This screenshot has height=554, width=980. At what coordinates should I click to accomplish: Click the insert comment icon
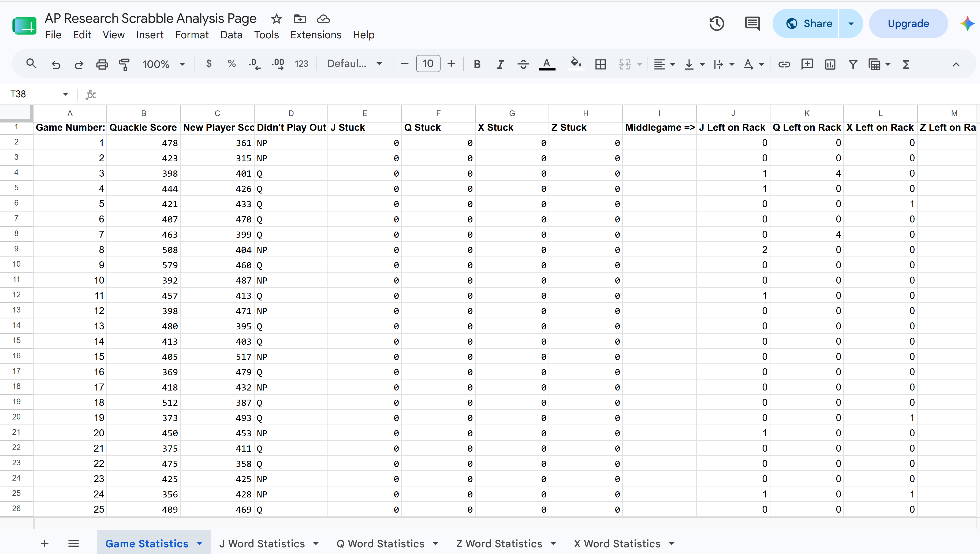pyautogui.click(x=807, y=64)
